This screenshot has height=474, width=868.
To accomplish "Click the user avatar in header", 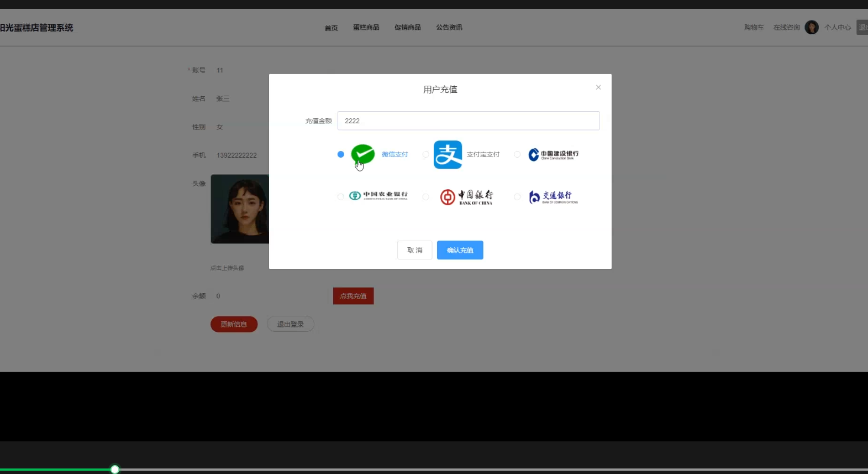I will pos(812,27).
